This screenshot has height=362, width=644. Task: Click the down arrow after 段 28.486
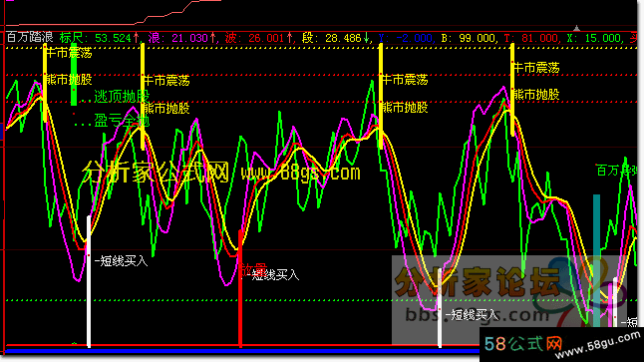(366, 38)
